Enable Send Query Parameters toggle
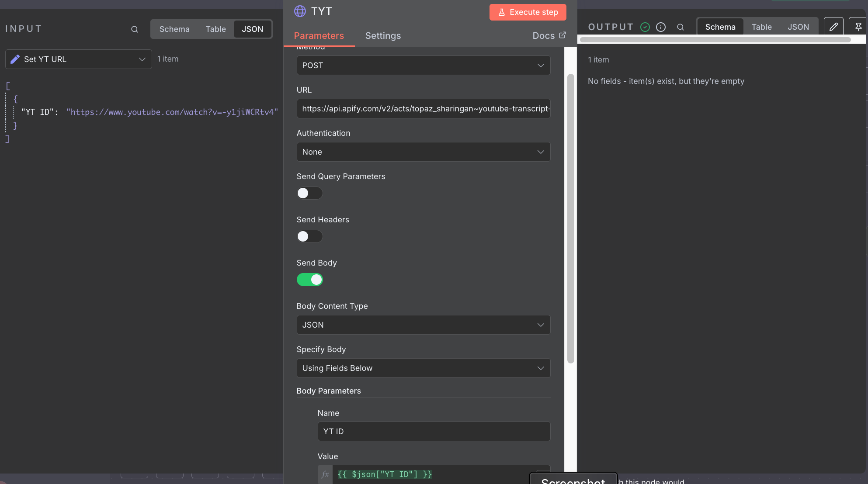 point(309,193)
